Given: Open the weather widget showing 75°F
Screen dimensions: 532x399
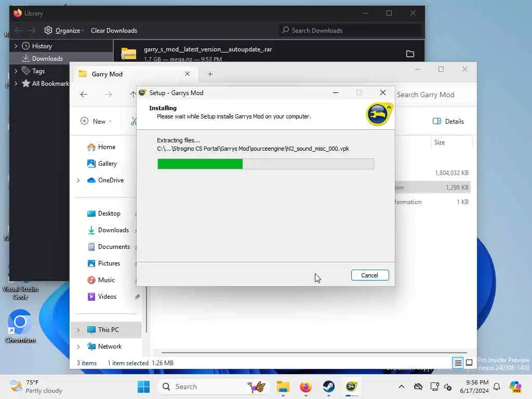Looking at the screenshot, I should coord(36,387).
